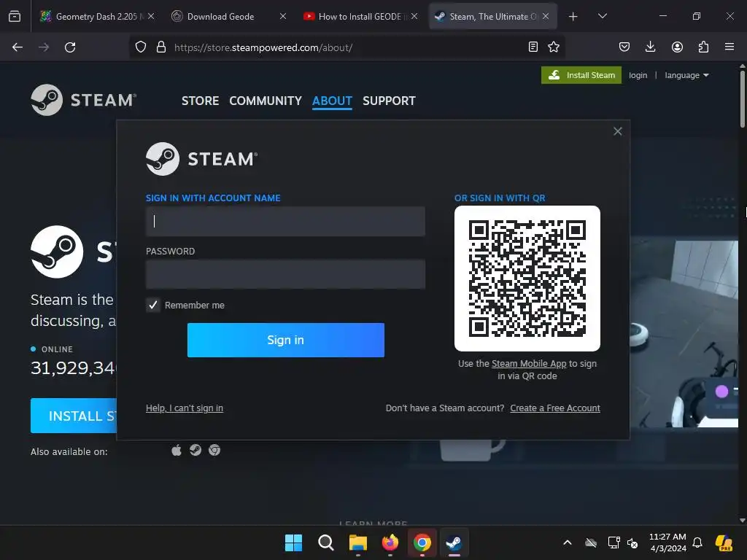The height and width of the screenshot is (560, 747).
Task: Click the blue Sign in button
Action: [x=286, y=340]
